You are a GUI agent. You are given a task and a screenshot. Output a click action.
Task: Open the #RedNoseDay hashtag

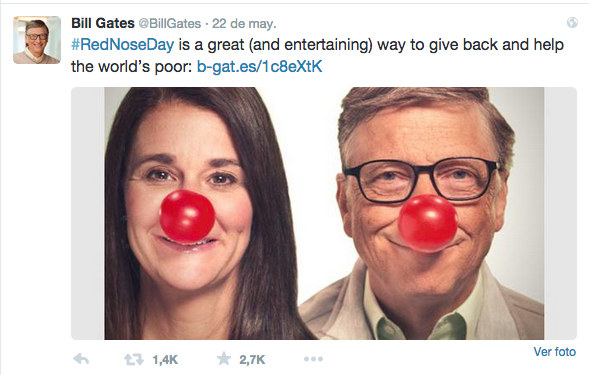coord(123,45)
